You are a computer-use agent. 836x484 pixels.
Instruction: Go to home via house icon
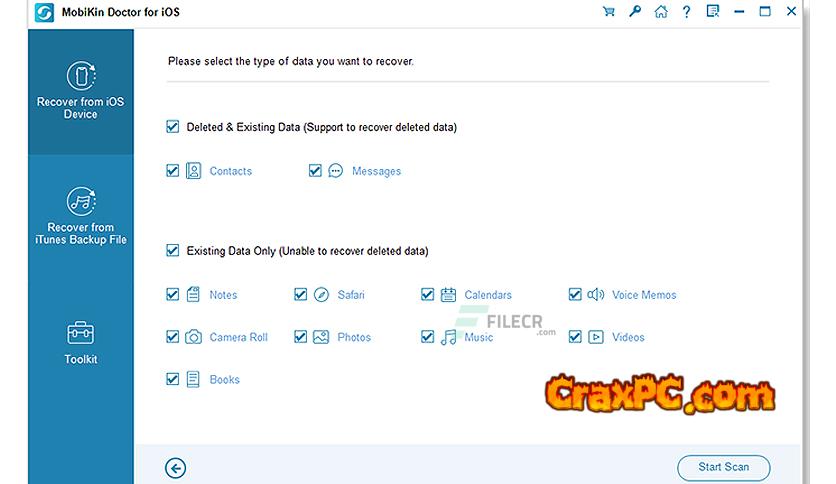(x=661, y=11)
